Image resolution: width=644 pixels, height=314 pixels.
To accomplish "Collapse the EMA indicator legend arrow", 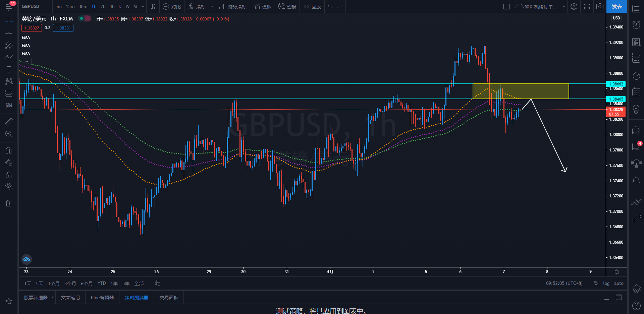I will point(26,62).
